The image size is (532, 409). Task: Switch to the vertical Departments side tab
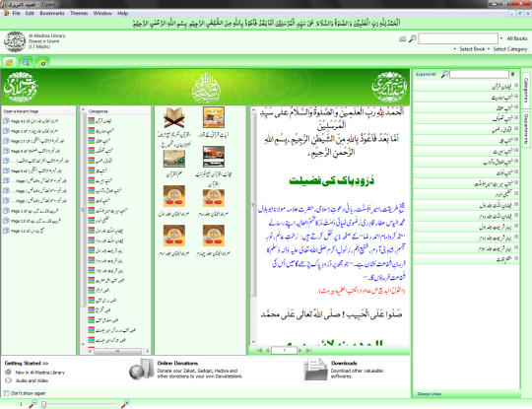coord(526,129)
